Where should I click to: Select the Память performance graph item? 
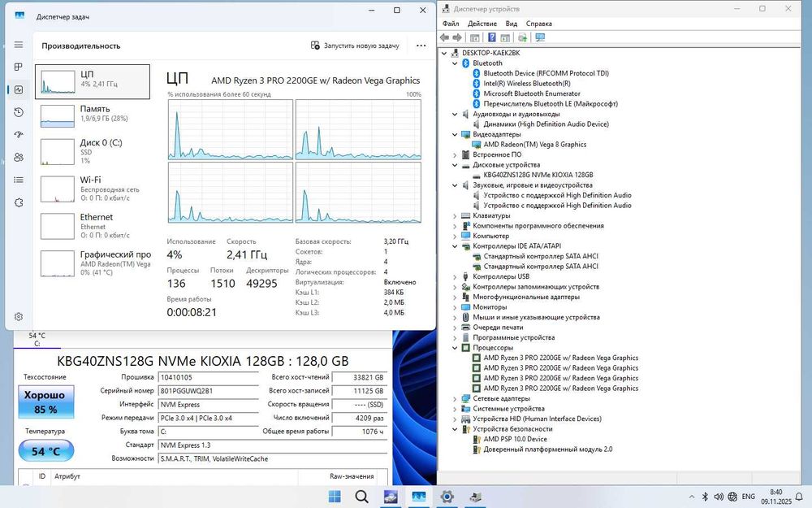93,116
